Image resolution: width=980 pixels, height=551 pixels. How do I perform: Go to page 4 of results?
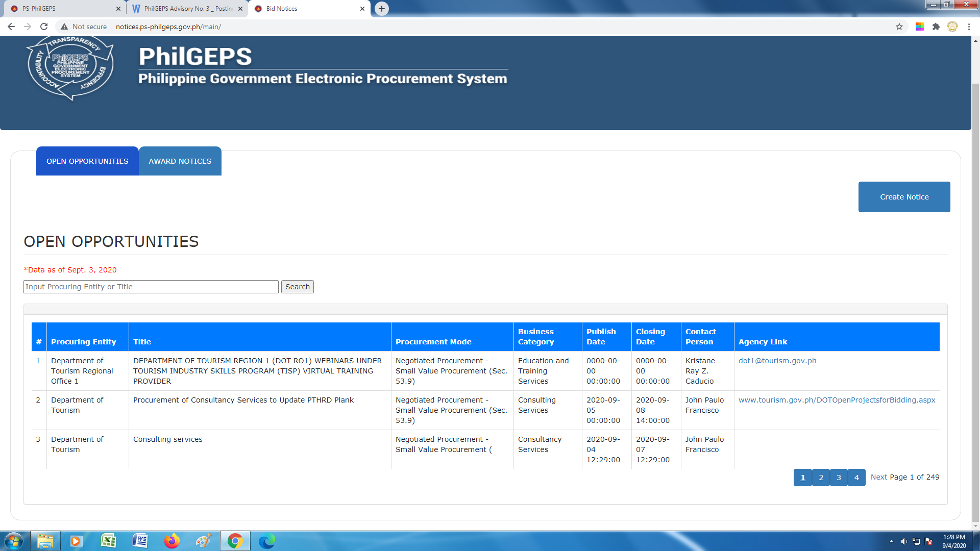click(x=856, y=478)
